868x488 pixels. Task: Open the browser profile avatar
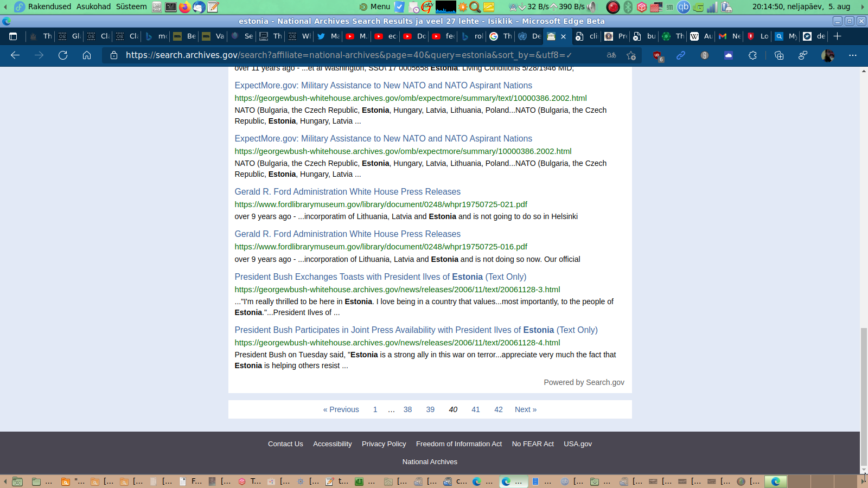pyautogui.click(x=828, y=55)
